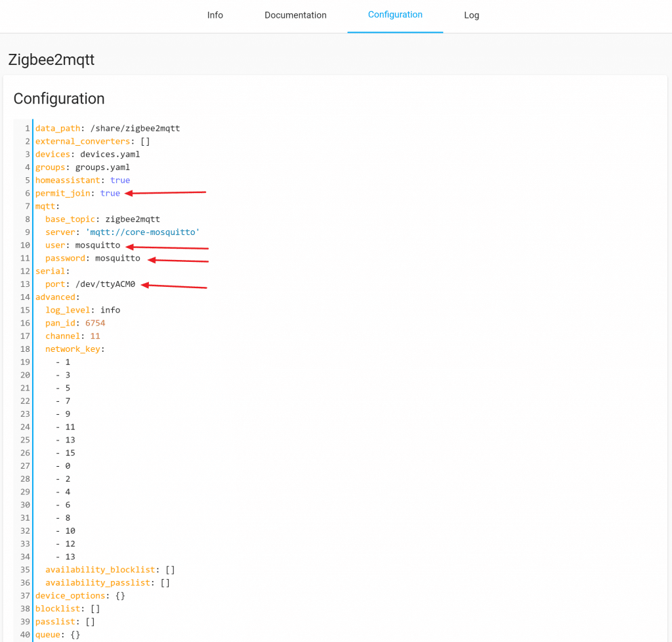672x642 pixels.
Task: Click the network key entry 15
Action: pyautogui.click(x=70, y=453)
